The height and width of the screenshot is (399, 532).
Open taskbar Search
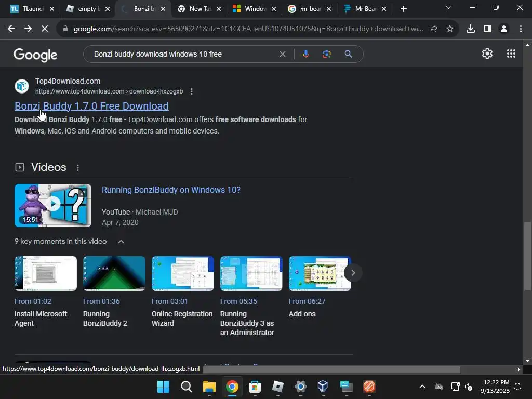pos(187,387)
